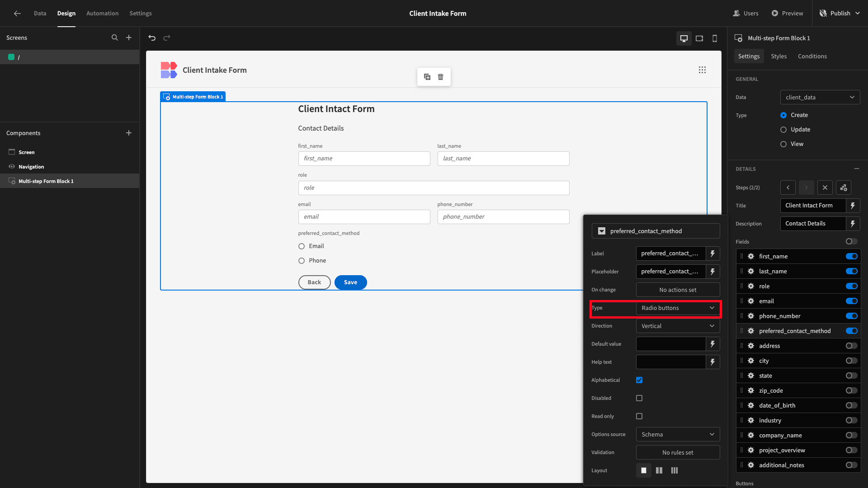
Task: Click the redo arrow icon
Action: point(167,38)
